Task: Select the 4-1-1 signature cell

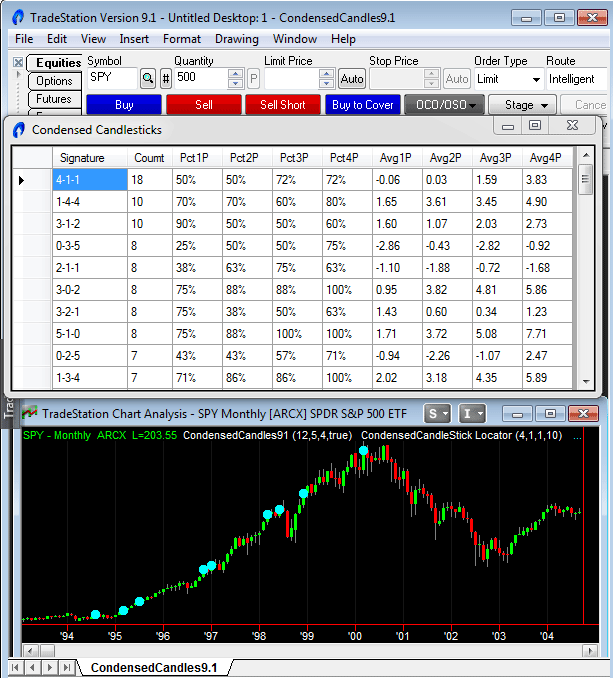Action: [x=90, y=180]
